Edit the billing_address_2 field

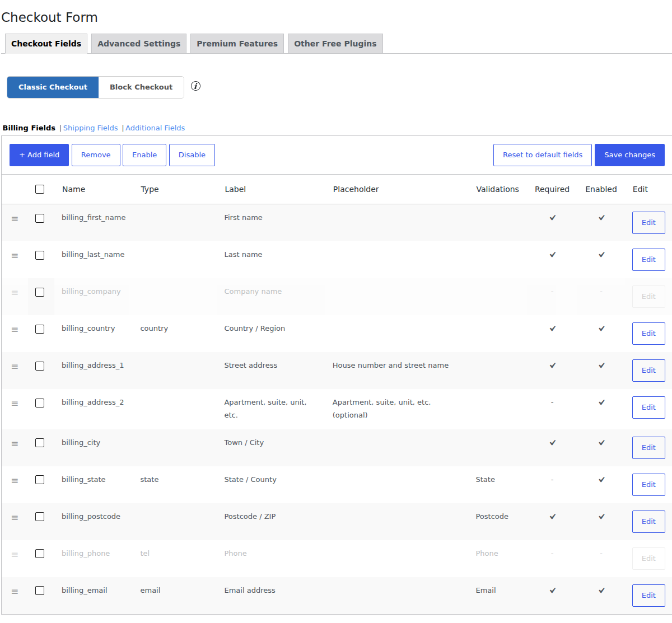click(x=648, y=407)
